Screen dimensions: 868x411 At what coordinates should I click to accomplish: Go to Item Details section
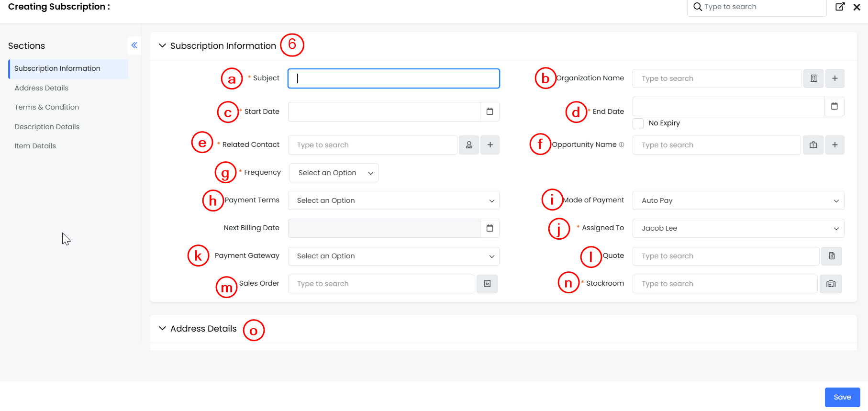coord(35,146)
